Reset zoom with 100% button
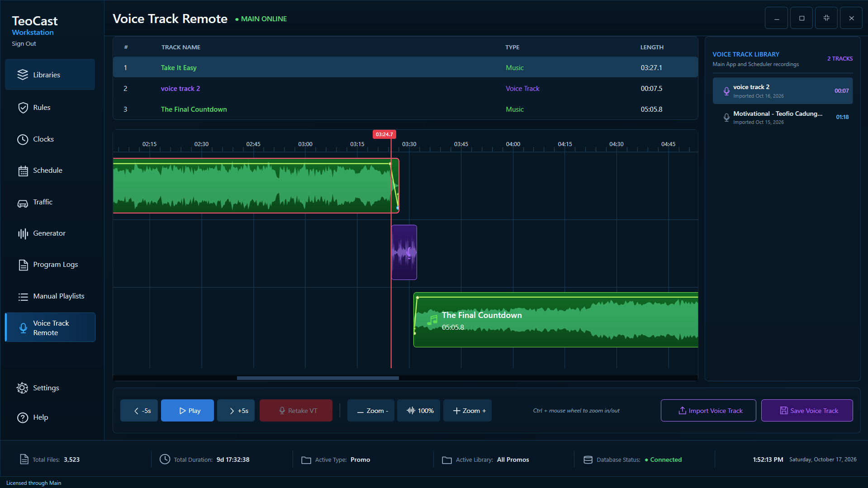 [418, 411]
